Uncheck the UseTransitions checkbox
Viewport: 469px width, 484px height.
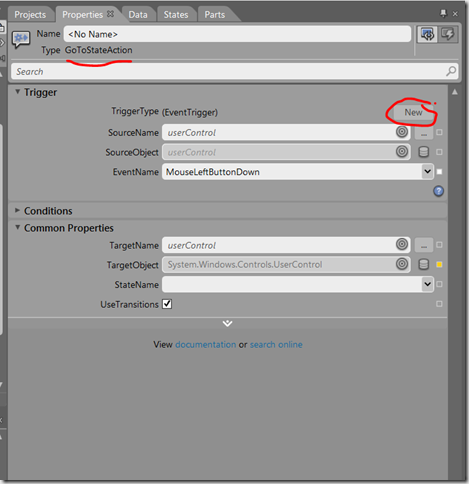pyautogui.click(x=167, y=304)
